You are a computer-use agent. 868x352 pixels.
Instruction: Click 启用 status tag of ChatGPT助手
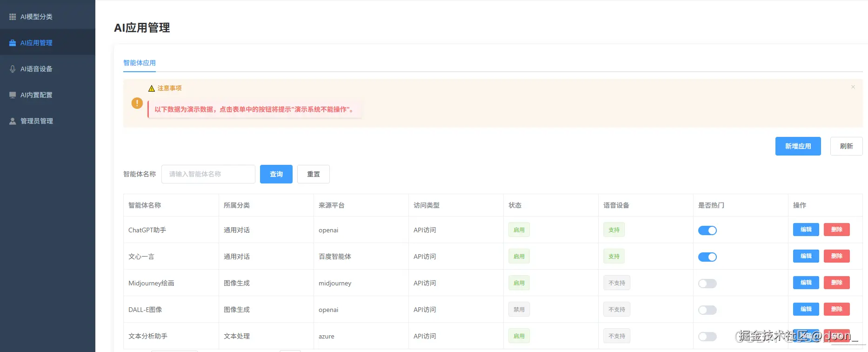[519, 230]
